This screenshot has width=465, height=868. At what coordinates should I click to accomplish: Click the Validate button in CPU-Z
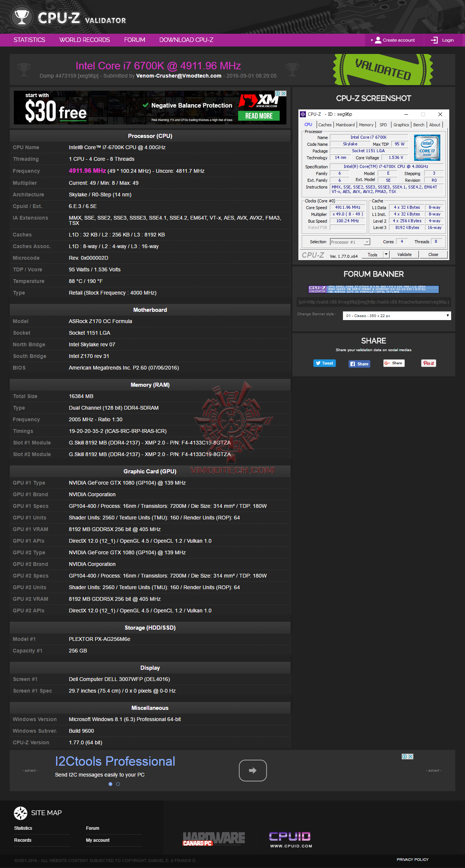tap(404, 254)
